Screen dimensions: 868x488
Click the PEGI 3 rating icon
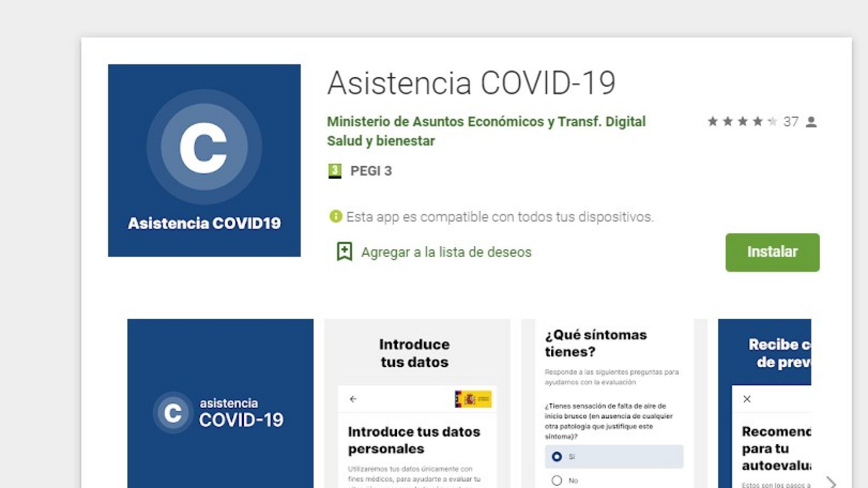(x=334, y=171)
